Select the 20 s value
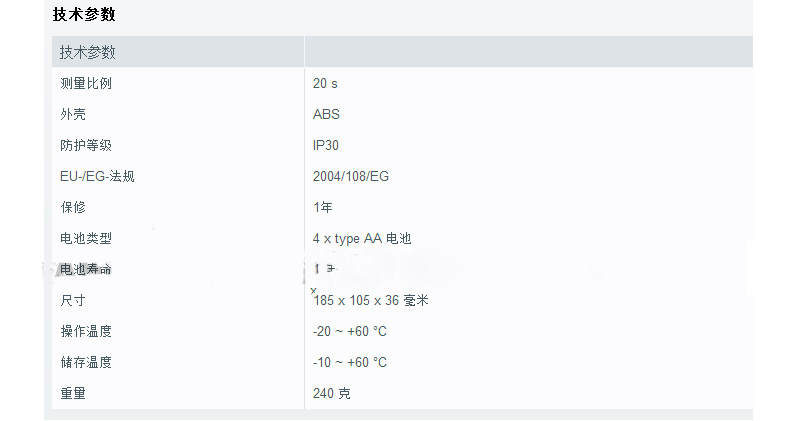 click(325, 83)
